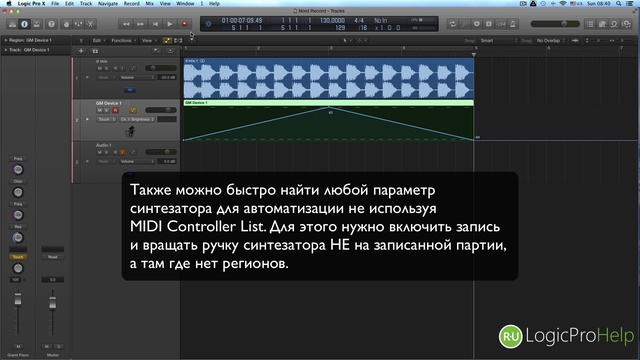Open the Mix menu
This screenshot has height=360, width=640.
click(150, 3)
